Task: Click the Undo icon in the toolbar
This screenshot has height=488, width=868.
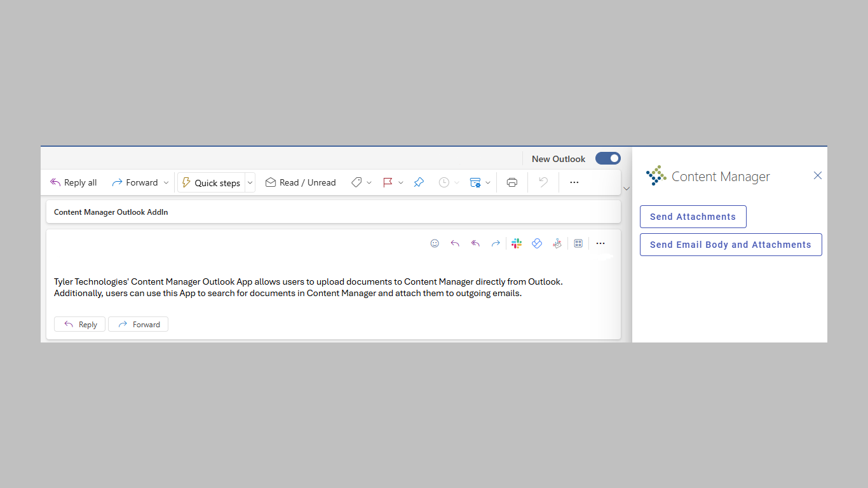Action: [x=543, y=182]
